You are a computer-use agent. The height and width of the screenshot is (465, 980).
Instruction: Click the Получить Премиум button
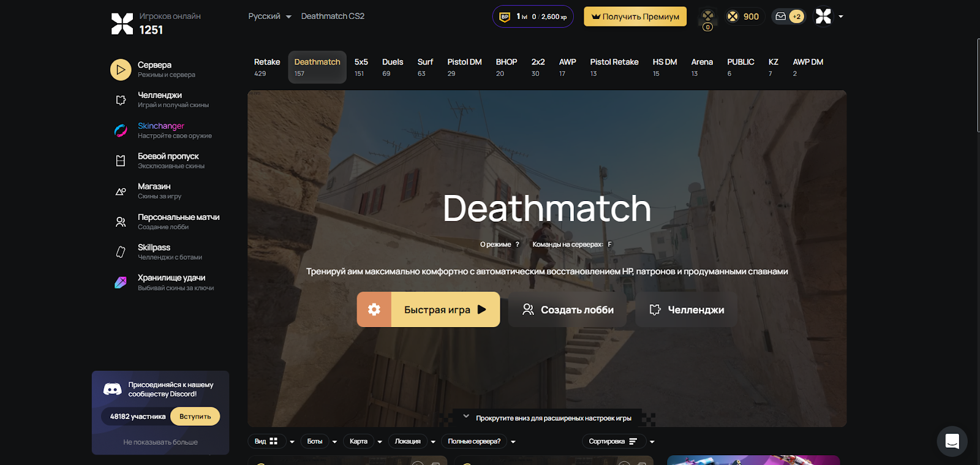(635, 17)
